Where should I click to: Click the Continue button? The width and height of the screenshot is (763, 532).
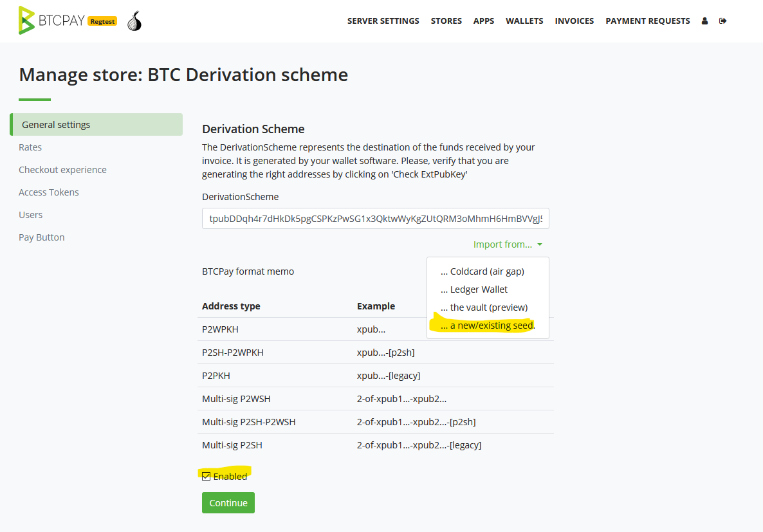(228, 502)
